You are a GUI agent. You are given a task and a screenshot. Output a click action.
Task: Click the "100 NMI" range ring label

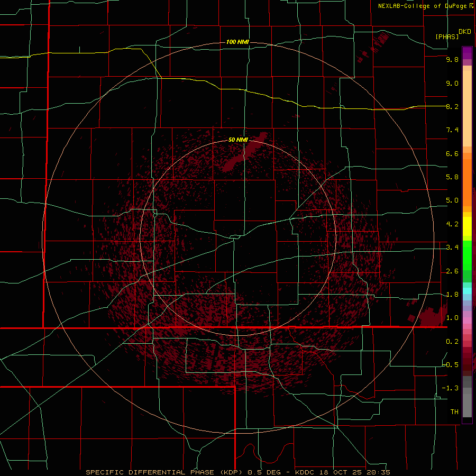(x=237, y=42)
